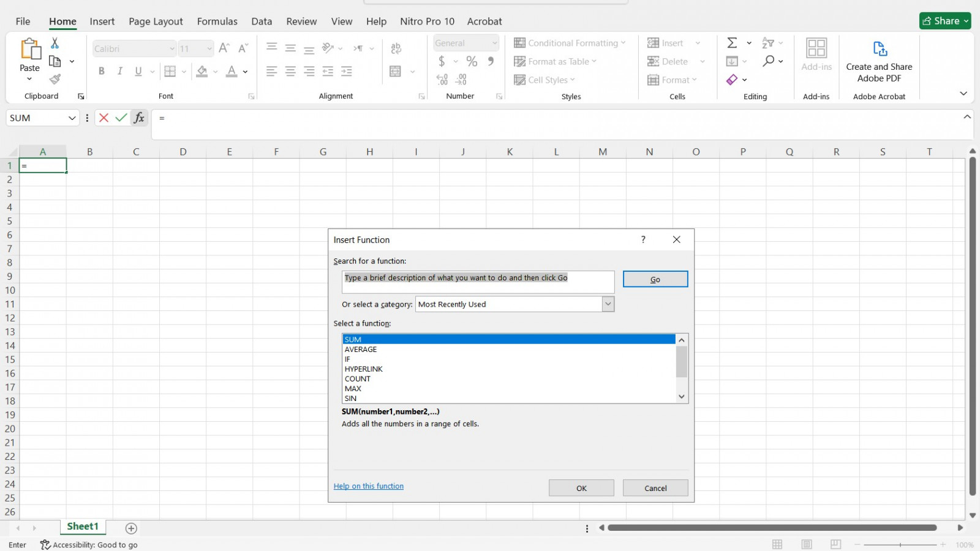Expand Format as Table menu
Image resolution: width=980 pixels, height=551 pixels.
(556, 61)
